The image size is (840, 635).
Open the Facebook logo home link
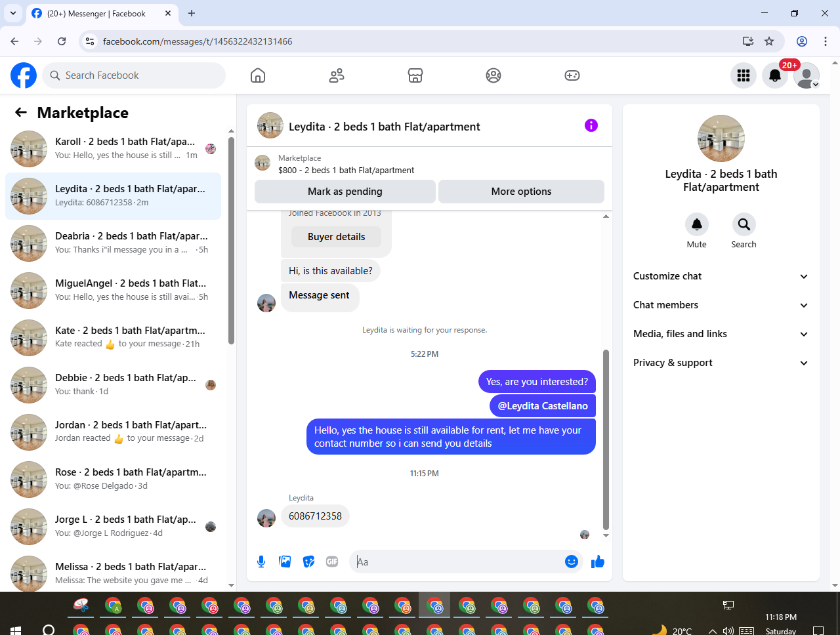(x=24, y=75)
